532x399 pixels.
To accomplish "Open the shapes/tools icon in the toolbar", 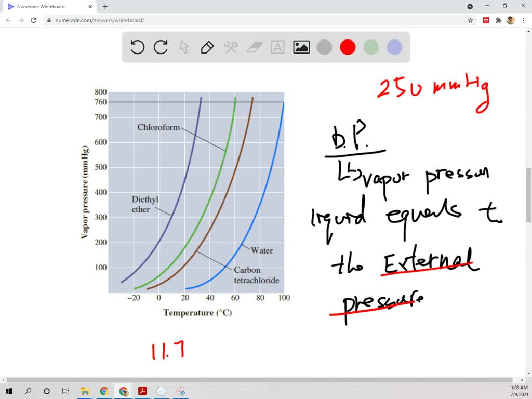I will (230, 47).
